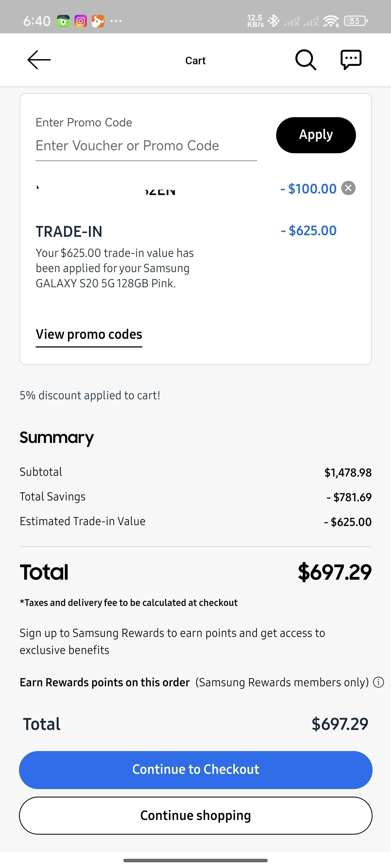This screenshot has height=868, width=391.
Task: Open the chat support icon
Action: pos(351,60)
